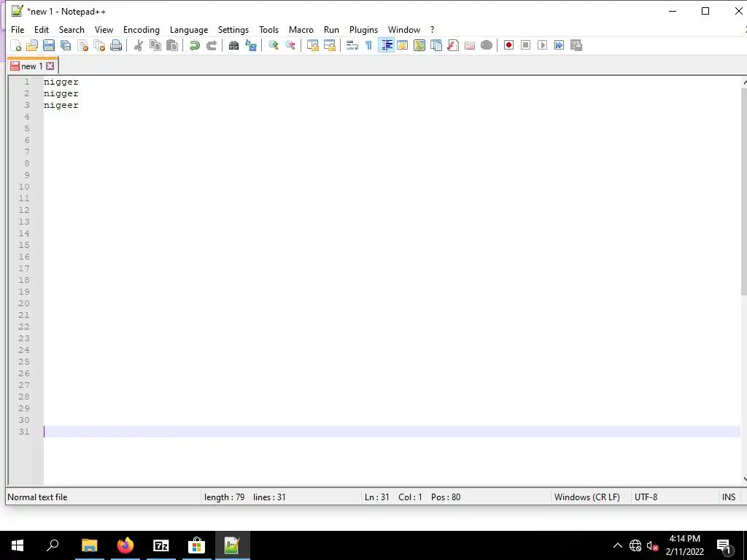
Task: Open the Encoding menu
Action: 142,29
